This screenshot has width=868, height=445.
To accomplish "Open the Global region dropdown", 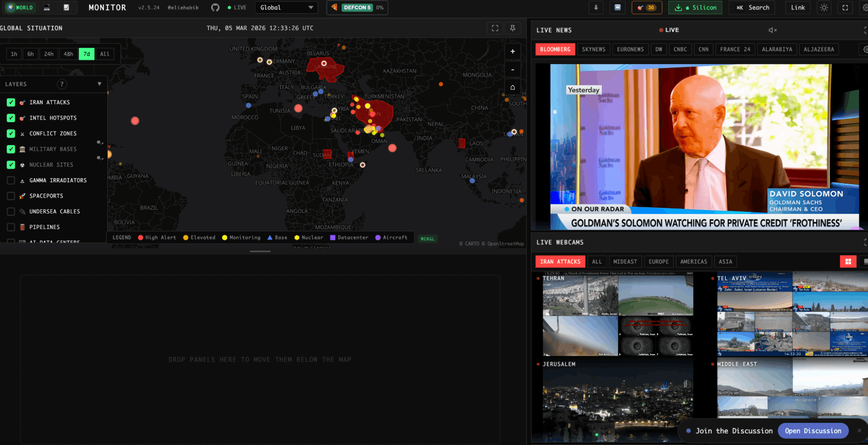I will click(286, 7).
